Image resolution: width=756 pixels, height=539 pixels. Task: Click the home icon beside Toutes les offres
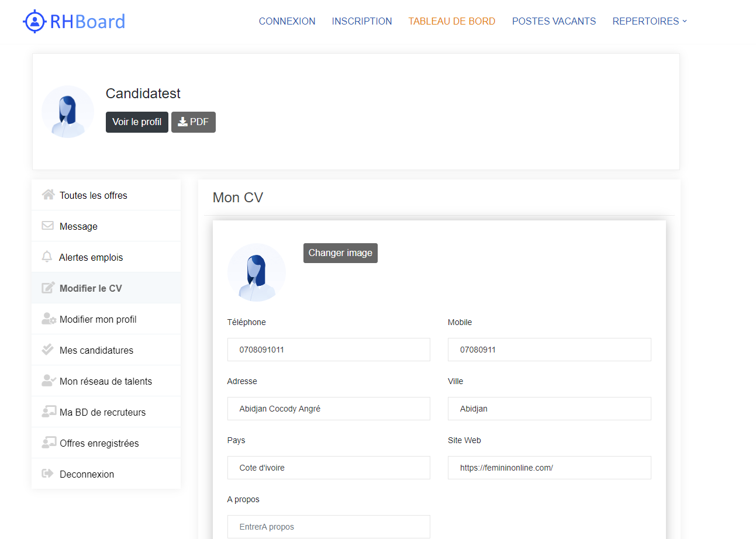48,195
